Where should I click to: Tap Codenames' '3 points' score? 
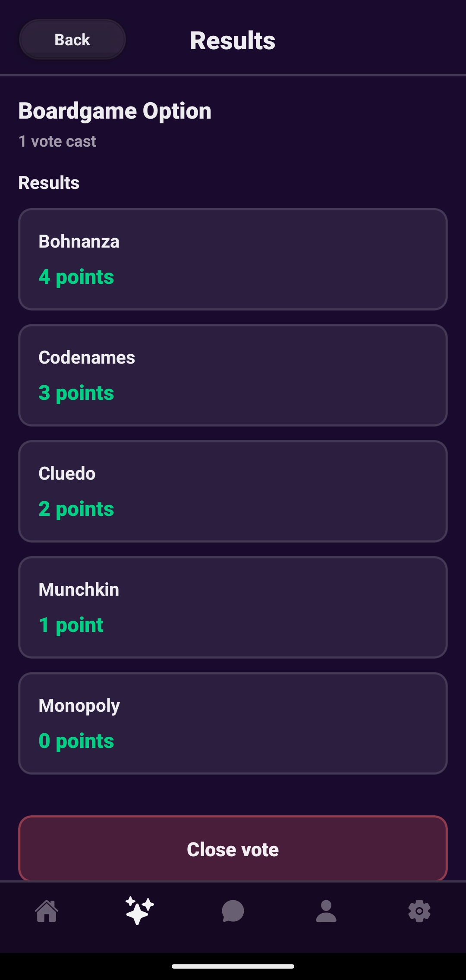pos(76,393)
